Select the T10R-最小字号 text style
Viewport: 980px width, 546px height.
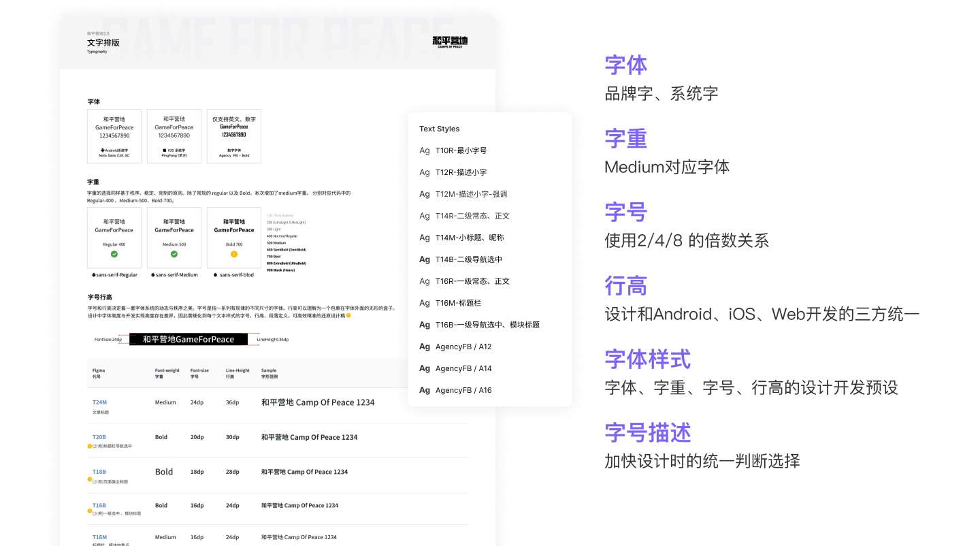(461, 150)
